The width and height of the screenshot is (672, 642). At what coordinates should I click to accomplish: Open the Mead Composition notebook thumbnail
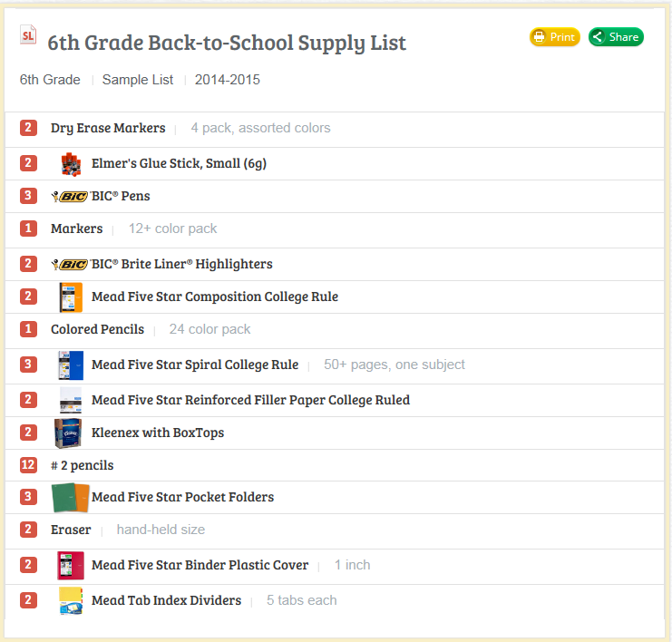click(71, 297)
